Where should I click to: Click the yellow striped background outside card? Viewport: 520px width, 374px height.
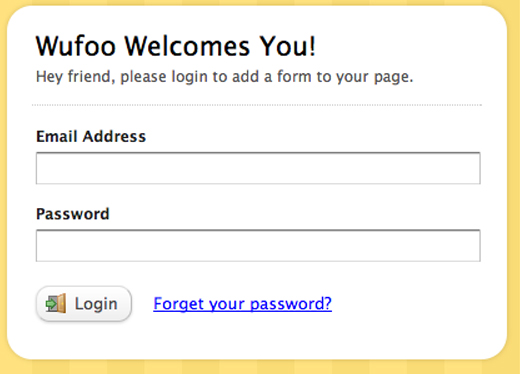coord(260,367)
